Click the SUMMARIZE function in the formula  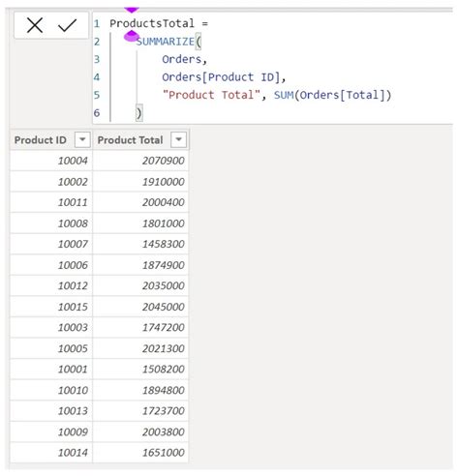[166, 42]
